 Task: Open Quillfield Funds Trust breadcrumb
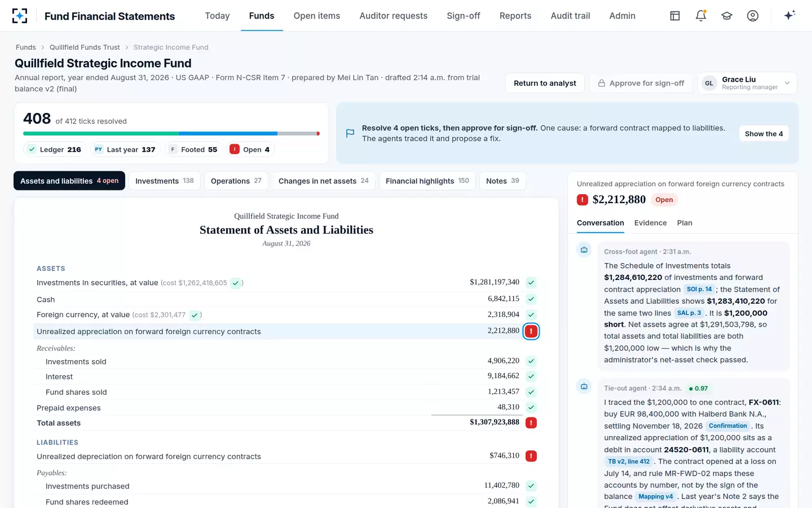point(85,47)
